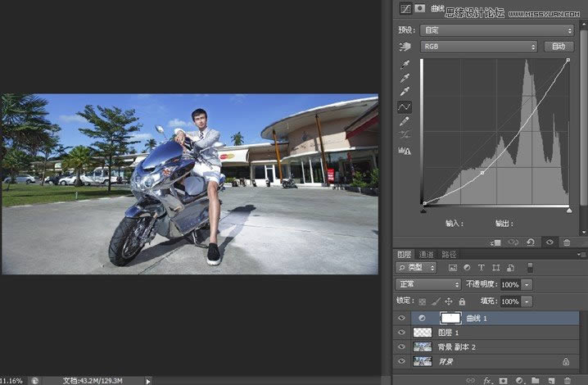
Task: Filter layers by adjustment layer icon
Action: point(467,268)
